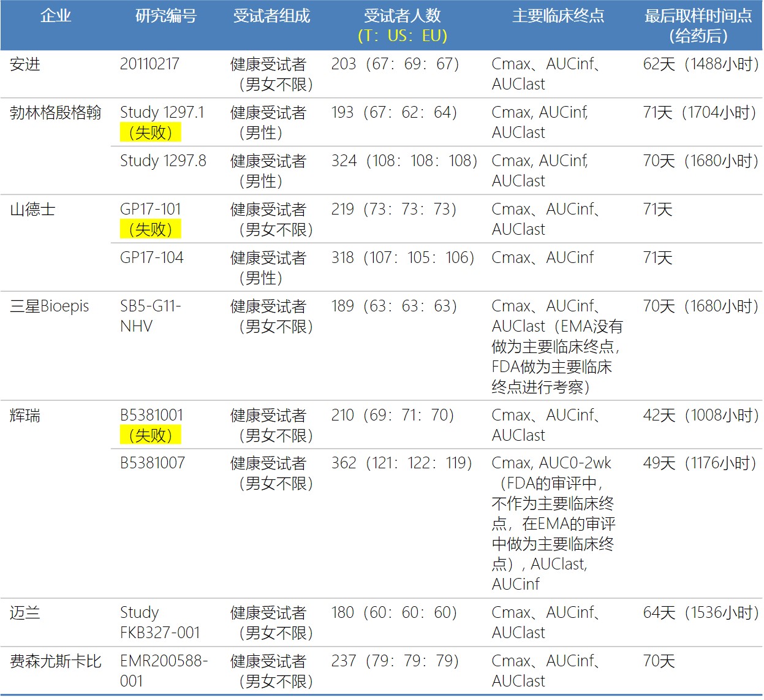This screenshot has width=764, height=700.
Task: Click the 42天 (1008小时) cell
Action: (701, 416)
